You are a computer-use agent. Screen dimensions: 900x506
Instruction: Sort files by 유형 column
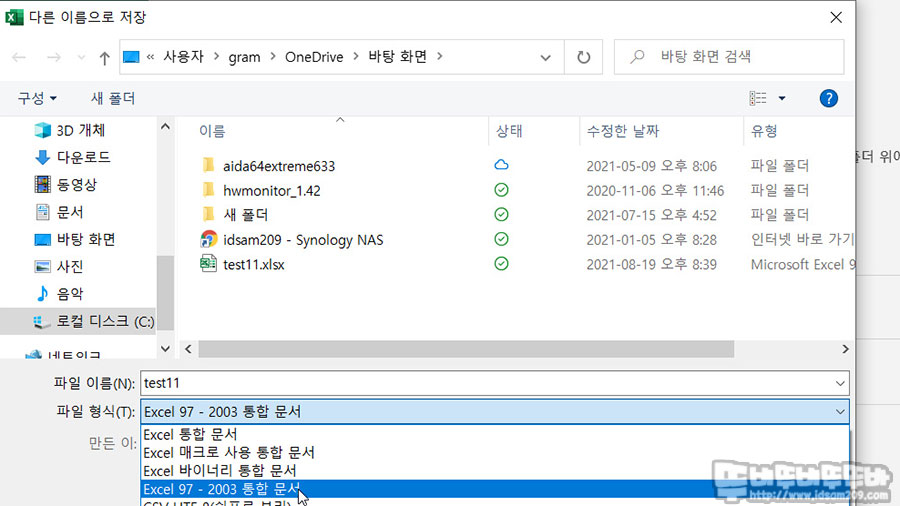pos(764,131)
